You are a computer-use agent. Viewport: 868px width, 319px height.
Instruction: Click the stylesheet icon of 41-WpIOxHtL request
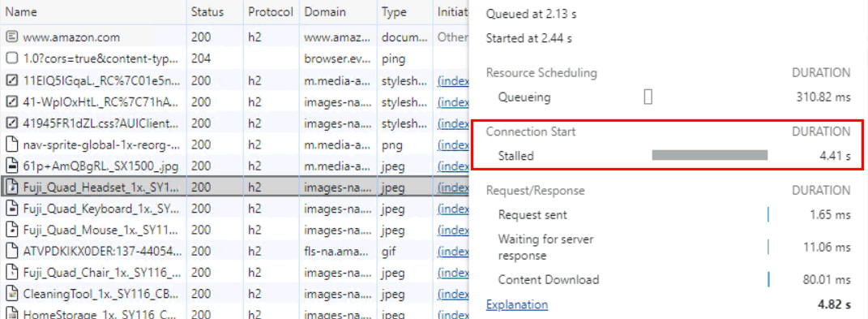click(x=11, y=101)
